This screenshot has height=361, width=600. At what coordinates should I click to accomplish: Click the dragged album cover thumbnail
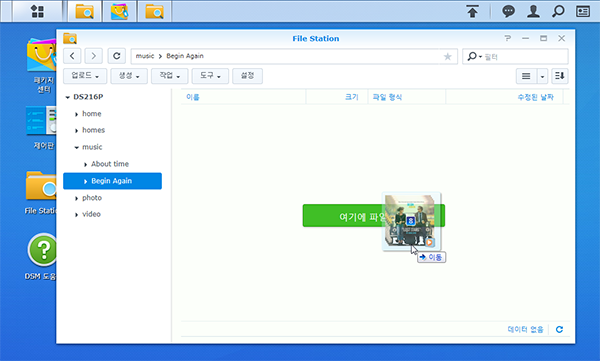[x=411, y=222]
